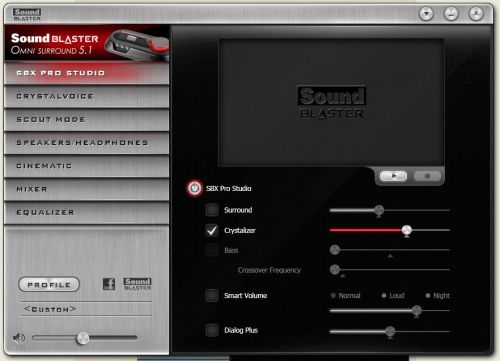Screen dimensions: 500x361
Task: Select the Loud smart volume mode
Action: coord(393,295)
